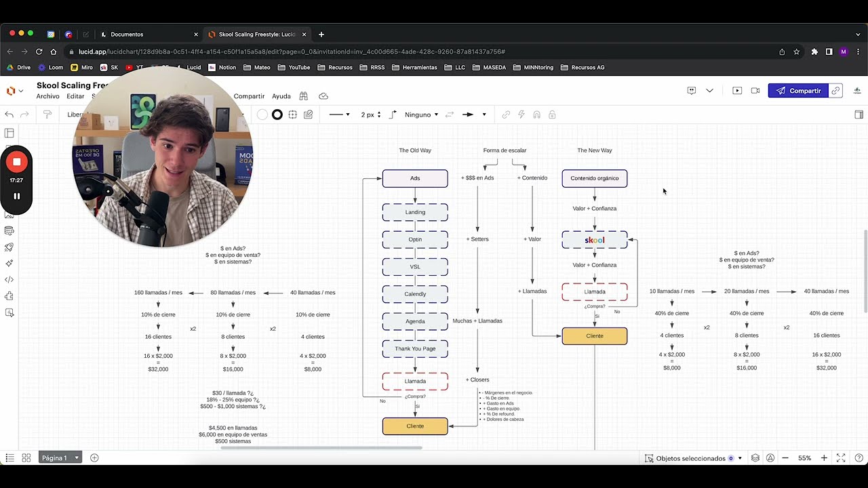
Task: Open the Página 1 page dropdown
Action: tap(60, 458)
